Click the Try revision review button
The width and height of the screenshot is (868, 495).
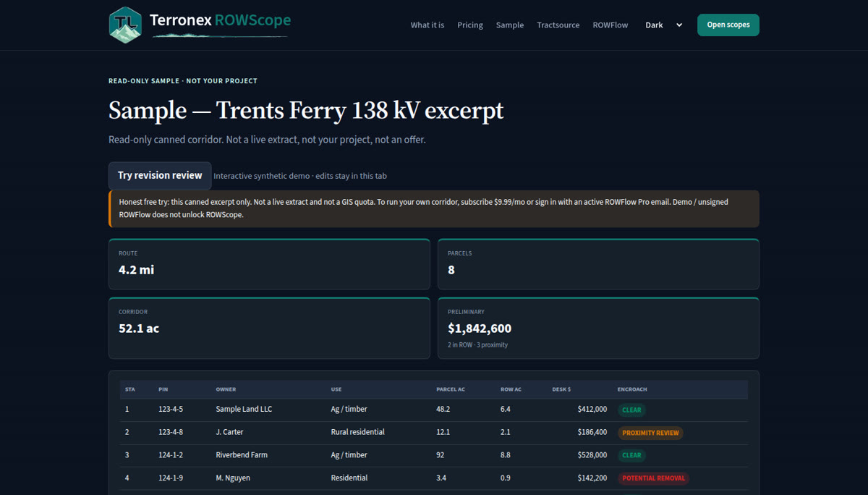[x=160, y=176]
